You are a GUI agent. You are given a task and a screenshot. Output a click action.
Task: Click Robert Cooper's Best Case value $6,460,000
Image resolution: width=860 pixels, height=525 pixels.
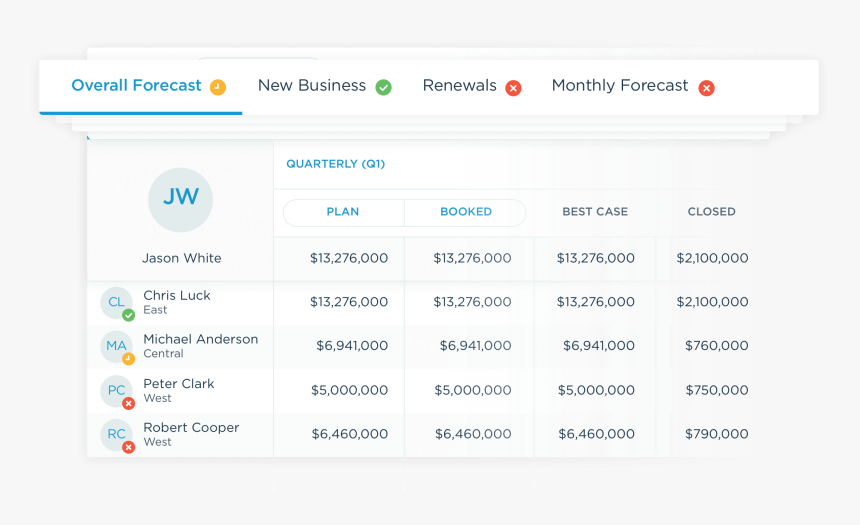(597, 434)
